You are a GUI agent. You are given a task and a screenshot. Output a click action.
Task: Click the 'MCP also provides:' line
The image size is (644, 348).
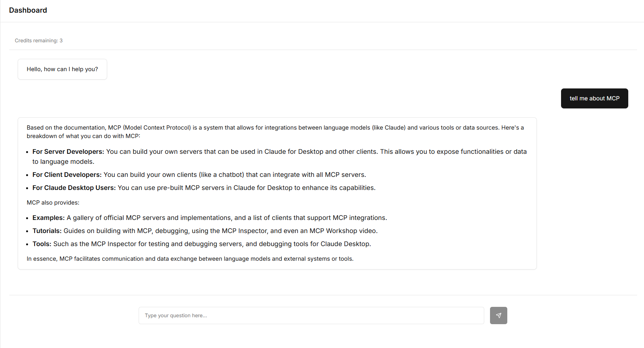click(53, 203)
